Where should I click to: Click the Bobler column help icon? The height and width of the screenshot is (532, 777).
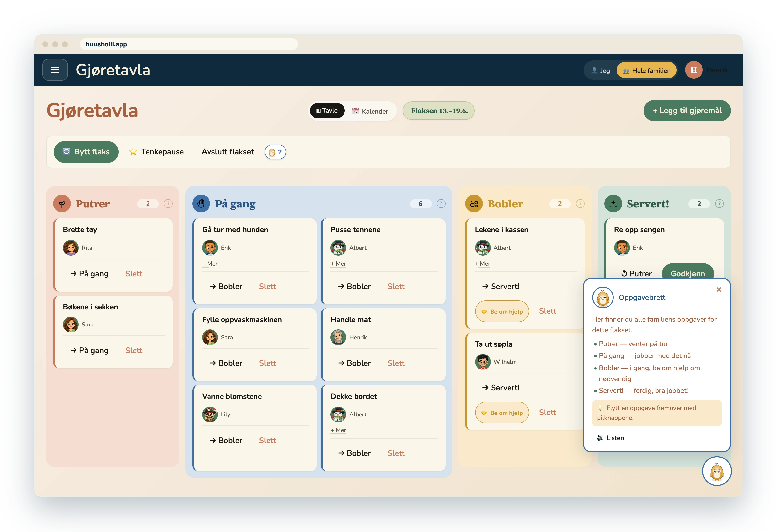coord(580,203)
